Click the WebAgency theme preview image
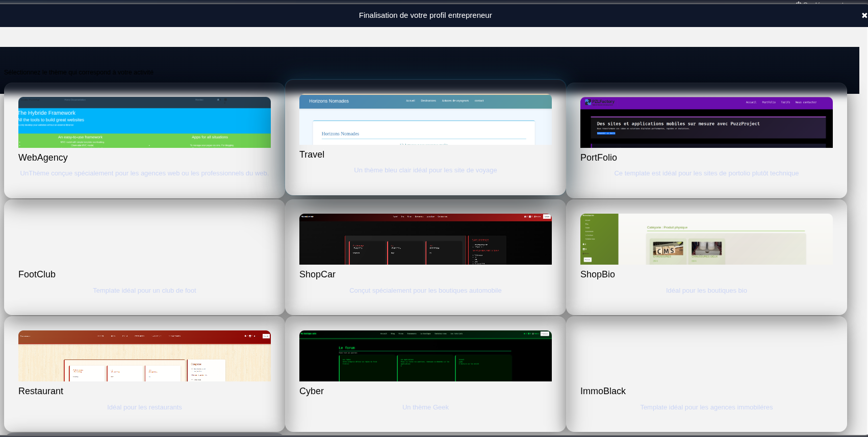 point(144,122)
